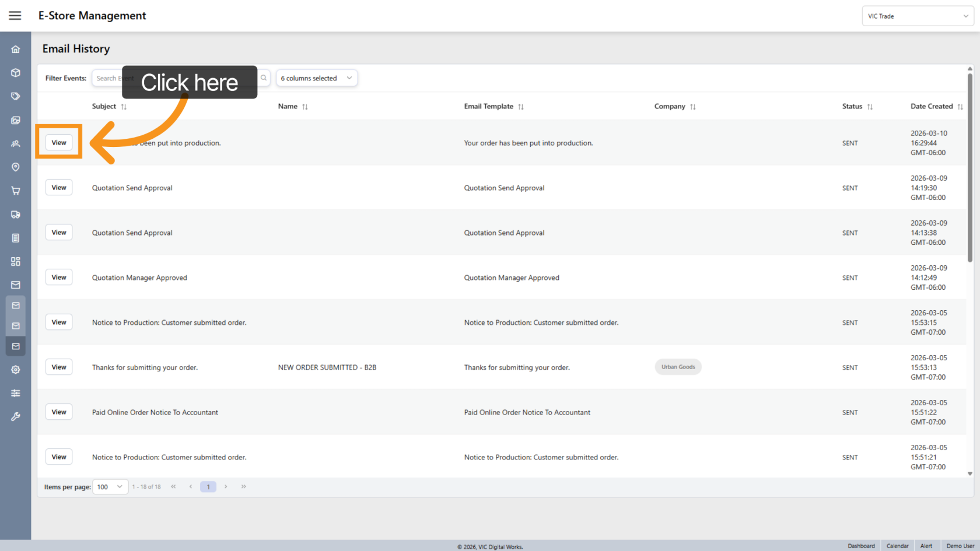Click the location pin sidebar icon
The image size is (980, 551).
click(x=16, y=167)
